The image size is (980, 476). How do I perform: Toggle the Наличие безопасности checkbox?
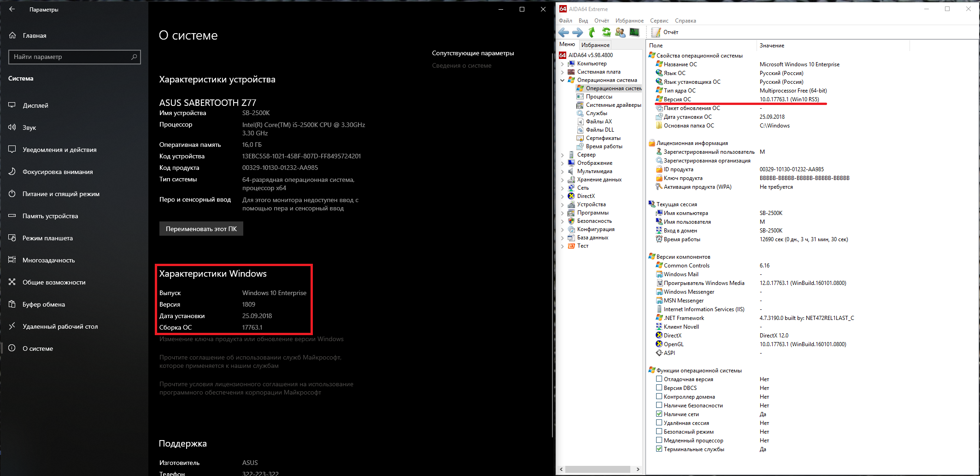pyautogui.click(x=659, y=405)
